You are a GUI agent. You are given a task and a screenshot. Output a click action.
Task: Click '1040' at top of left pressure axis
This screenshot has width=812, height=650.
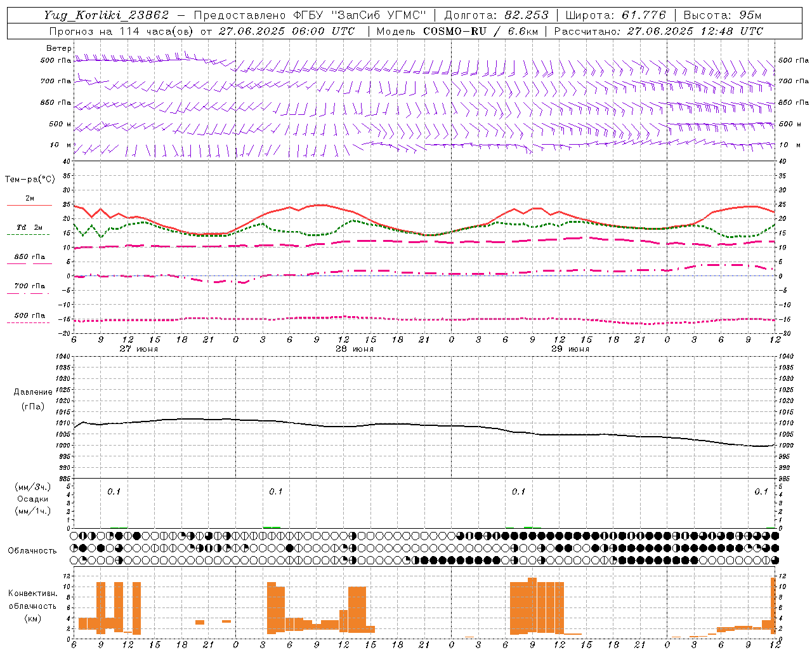[62, 356]
